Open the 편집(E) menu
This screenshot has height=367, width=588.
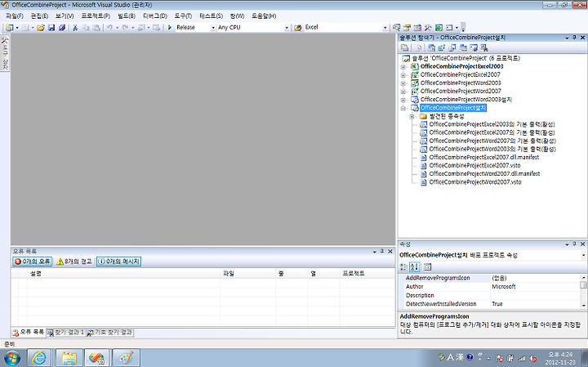(x=39, y=16)
